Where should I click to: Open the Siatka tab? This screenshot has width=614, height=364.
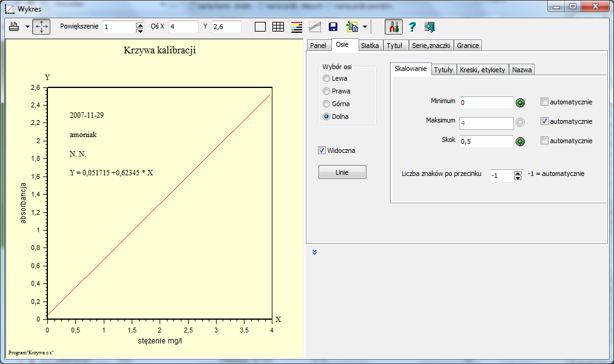(369, 45)
